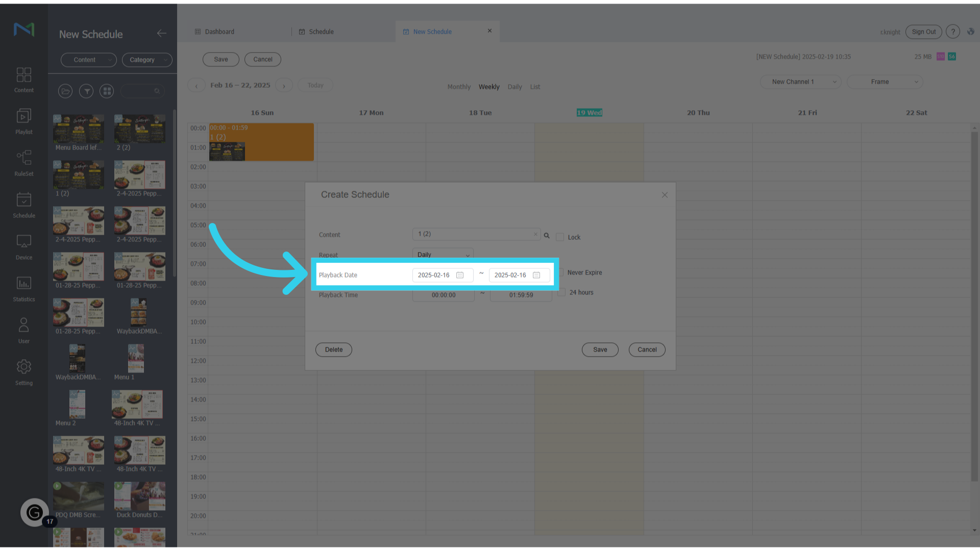View Statistics from the sidebar

pyautogui.click(x=23, y=289)
